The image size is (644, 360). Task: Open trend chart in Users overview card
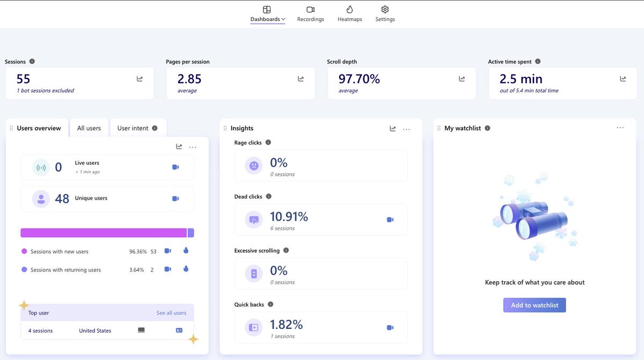pyautogui.click(x=179, y=146)
